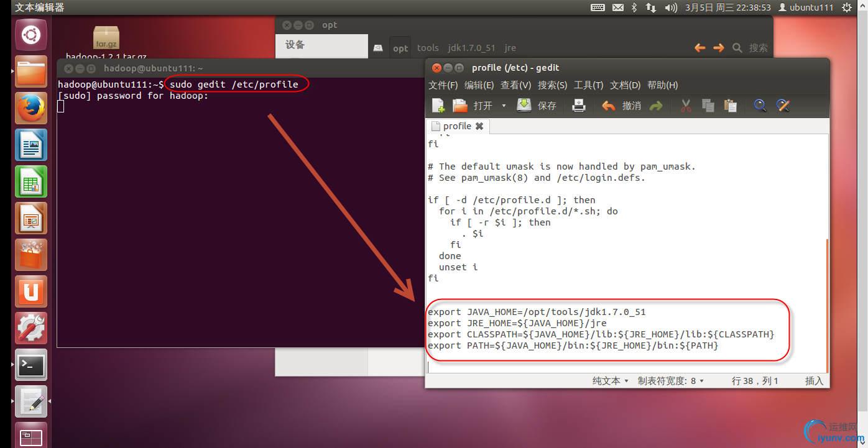The image size is (868, 448).
Task: Click the copy icon in gedit toolbar
Action: click(708, 106)
